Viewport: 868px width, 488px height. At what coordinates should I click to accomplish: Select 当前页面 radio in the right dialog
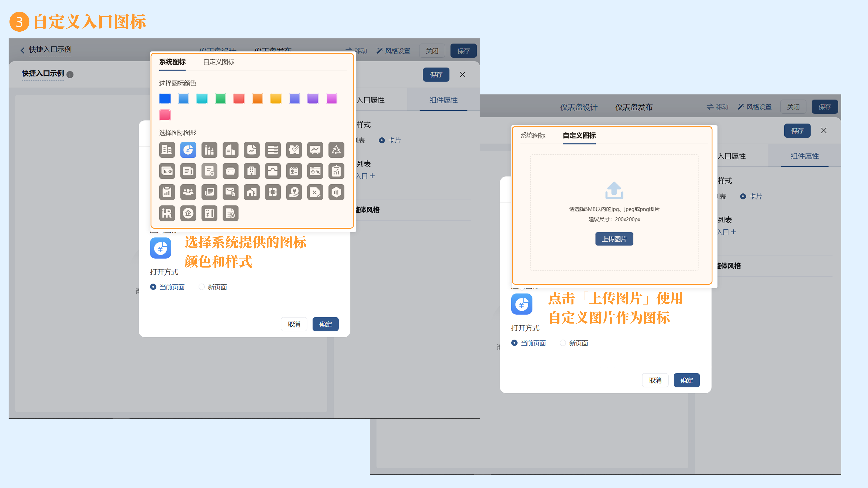[x=514, y=343]
